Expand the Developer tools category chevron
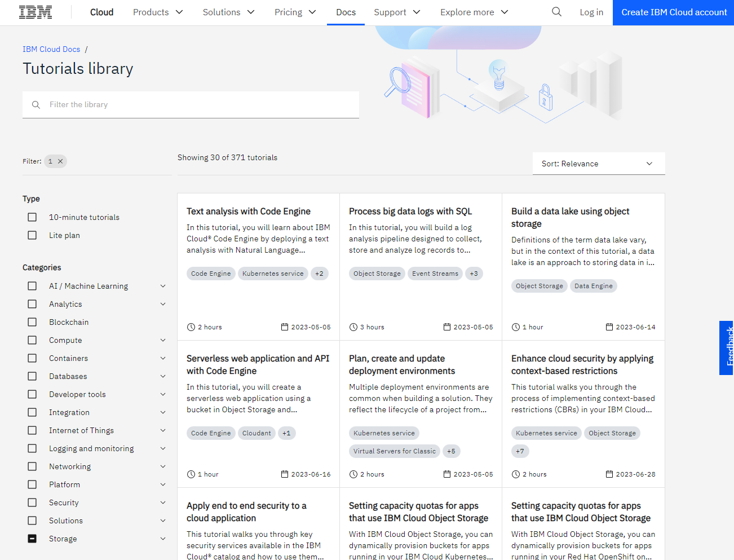 pos(163,394)
